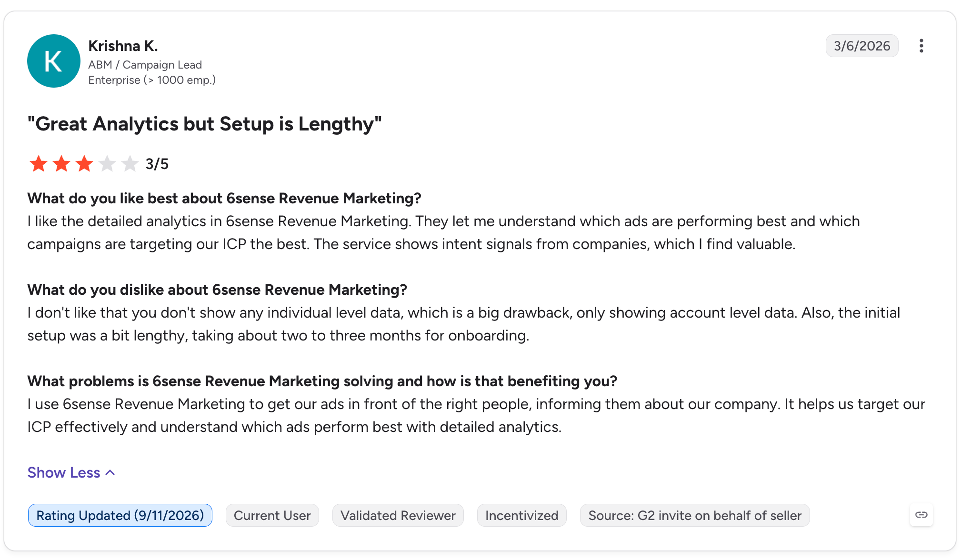Click the review title Great Analytics but Setup is Lengthy

tap(205, 124)
